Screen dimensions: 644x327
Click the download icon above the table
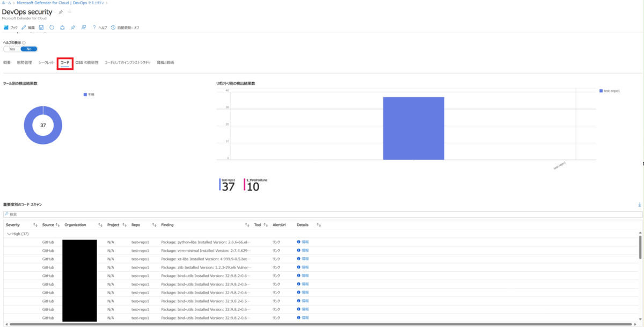point(640,205)
